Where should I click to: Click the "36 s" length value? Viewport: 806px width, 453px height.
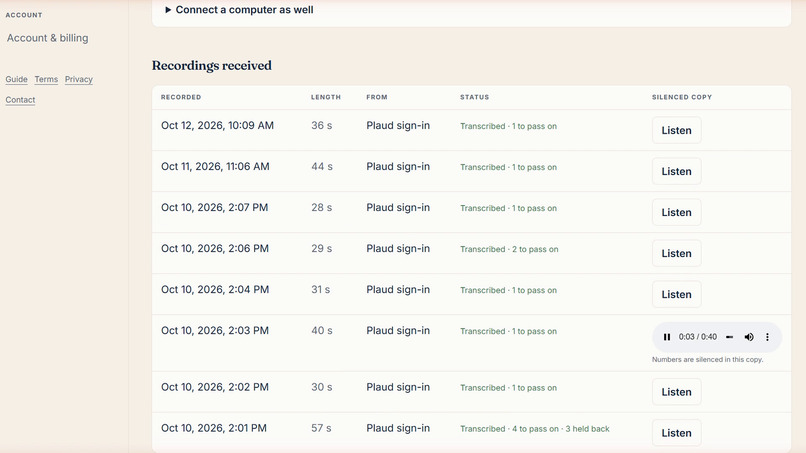pyautogui.click(x=322, y=125)
